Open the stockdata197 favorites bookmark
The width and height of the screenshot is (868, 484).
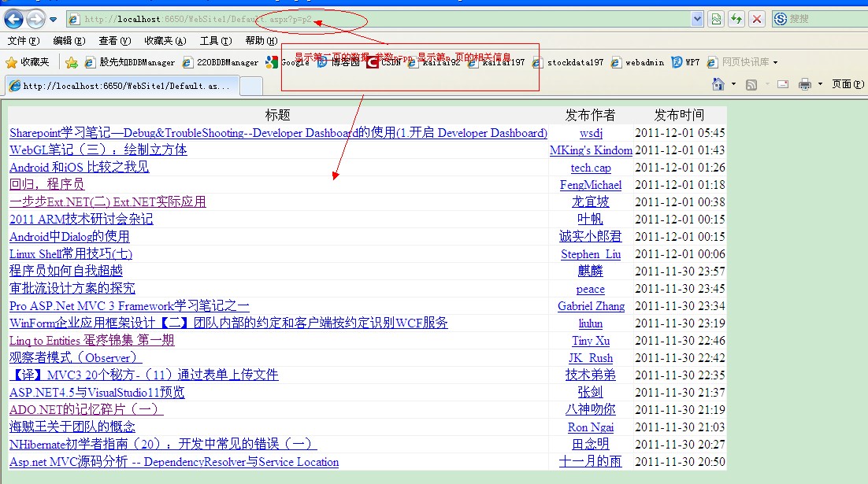click(x=575, y=62)
